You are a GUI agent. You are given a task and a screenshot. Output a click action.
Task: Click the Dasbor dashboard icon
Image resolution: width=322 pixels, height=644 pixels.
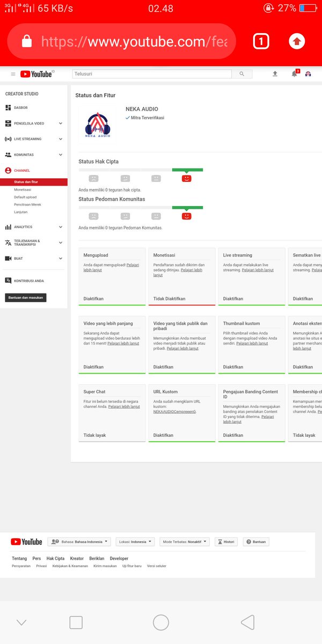[x=8, y=108]
